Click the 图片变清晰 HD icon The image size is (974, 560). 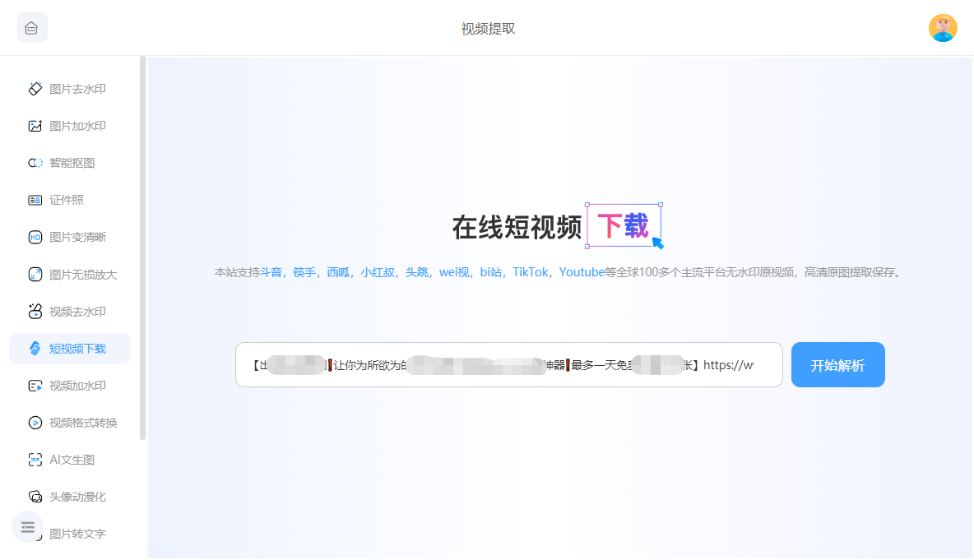point(35,237)
